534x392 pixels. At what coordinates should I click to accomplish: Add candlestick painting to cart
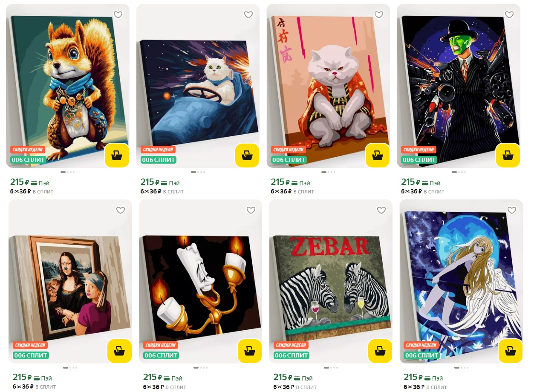tap(250, 351)
